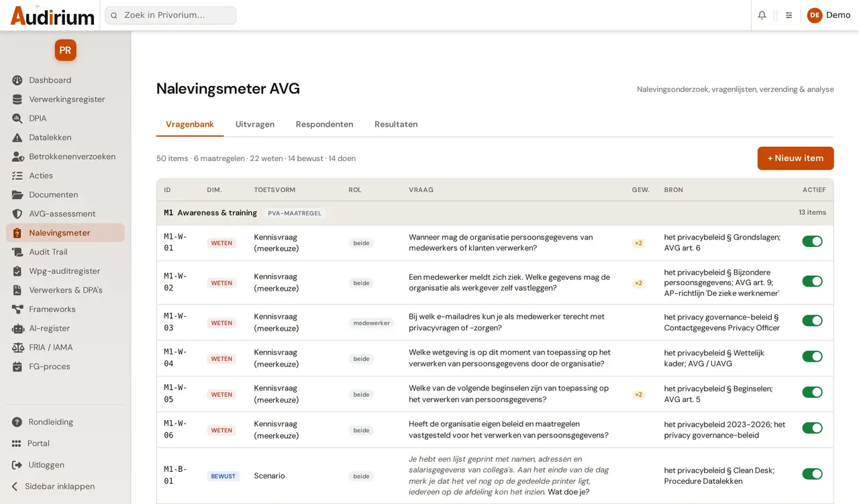The width and height of the screenshot is (859, 504).
Task: Focus the Zoek in Privorium search field
Action: tap(170, 15)
